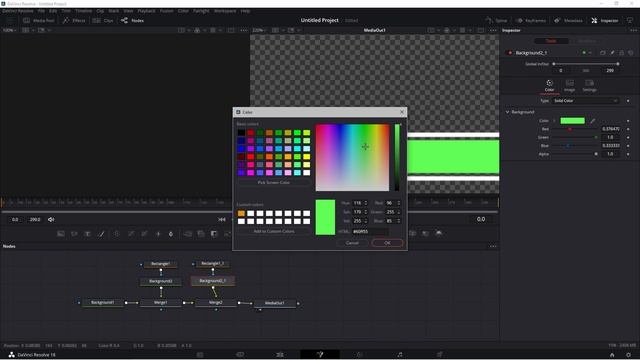Image resolution: width=640 pixels, height=360 pixels.
Task: Open the Help menu
Action: pos(245,11)
